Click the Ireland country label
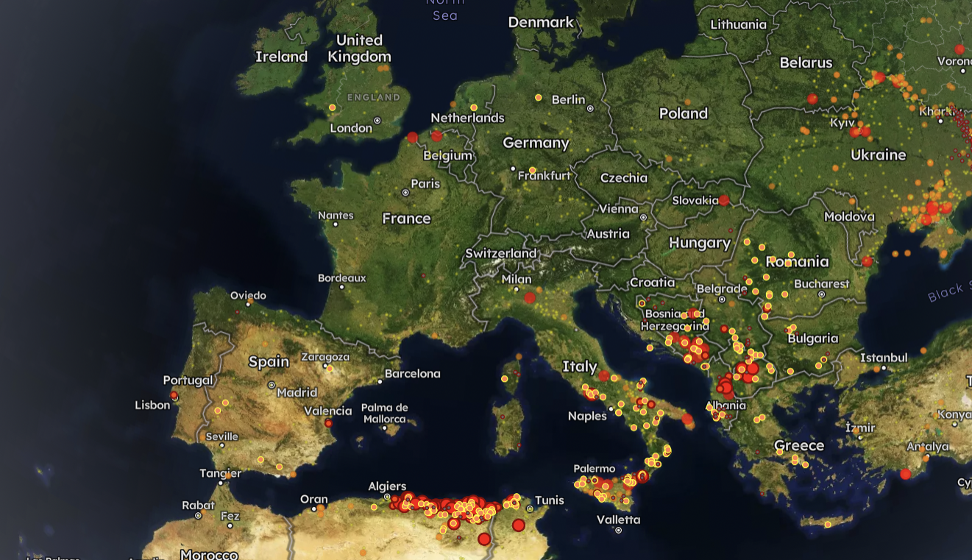972x560 pixels. (x=281, y=57)
